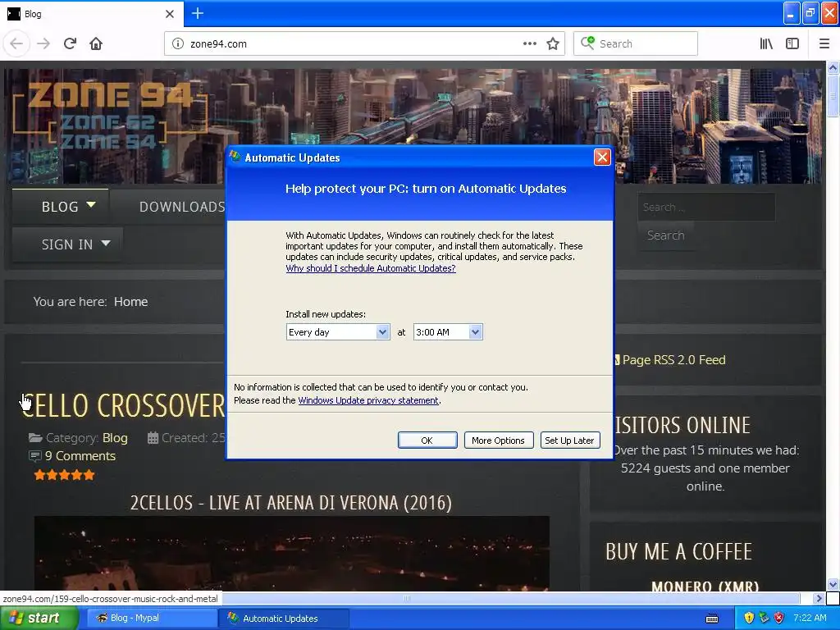
Task: Close the Blog browser tab
Action: 170,14
